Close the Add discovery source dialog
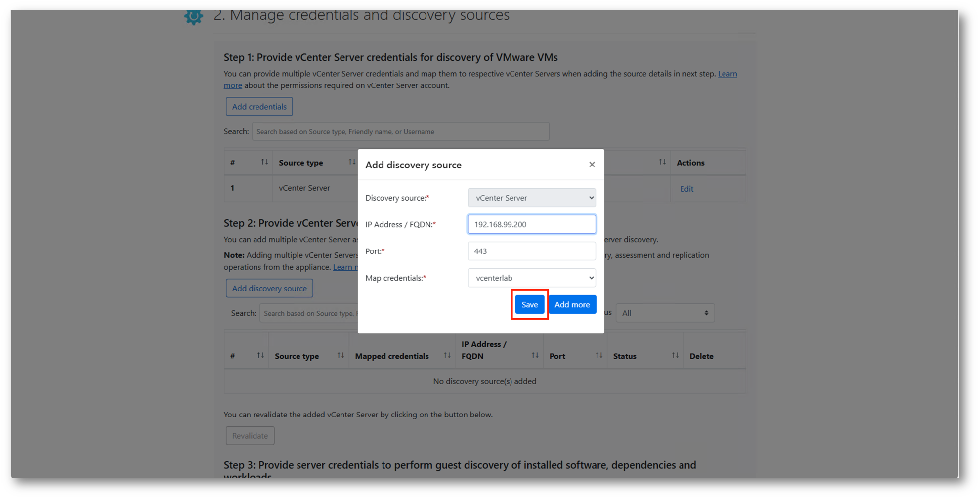The image size is (980, 499). 592,165
